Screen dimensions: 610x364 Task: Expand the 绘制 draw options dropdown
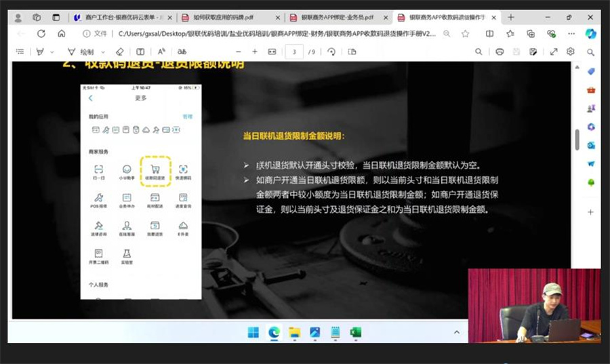point(103,52)
